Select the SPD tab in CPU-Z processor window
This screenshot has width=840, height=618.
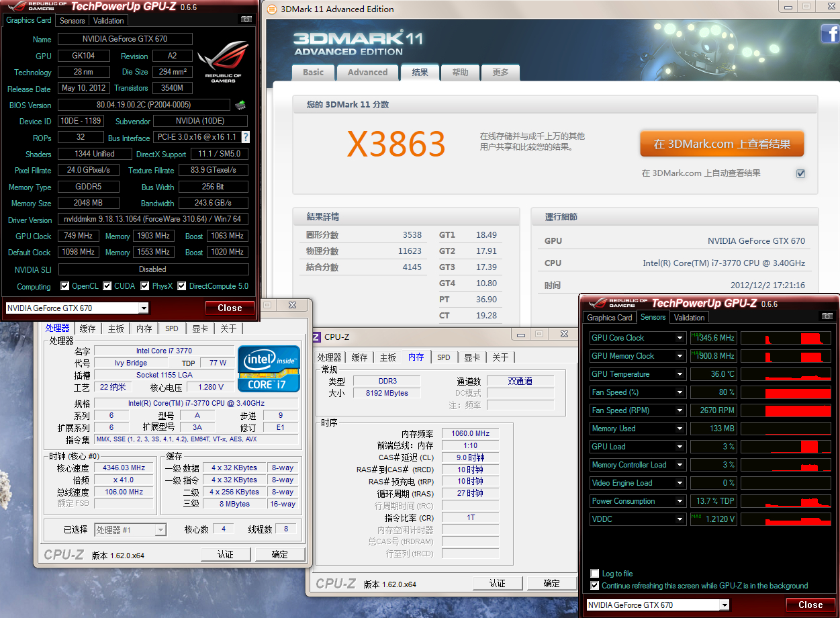click(x=172, y=328)
